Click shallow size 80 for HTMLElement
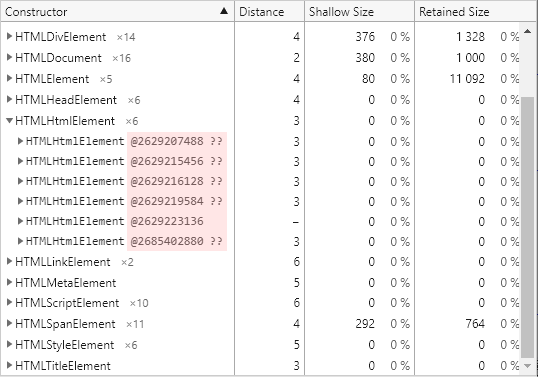The image size is (538, 377). click(368, 79)
